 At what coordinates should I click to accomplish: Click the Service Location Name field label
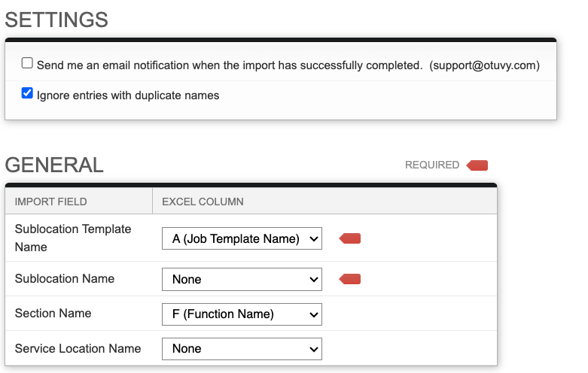click(78, 348)
